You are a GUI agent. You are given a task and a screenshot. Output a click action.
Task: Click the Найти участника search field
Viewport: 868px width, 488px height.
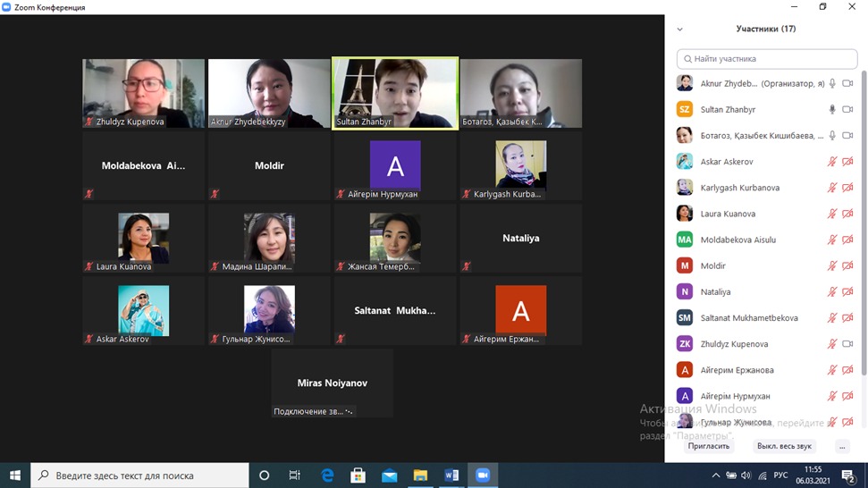coord(767,59)
